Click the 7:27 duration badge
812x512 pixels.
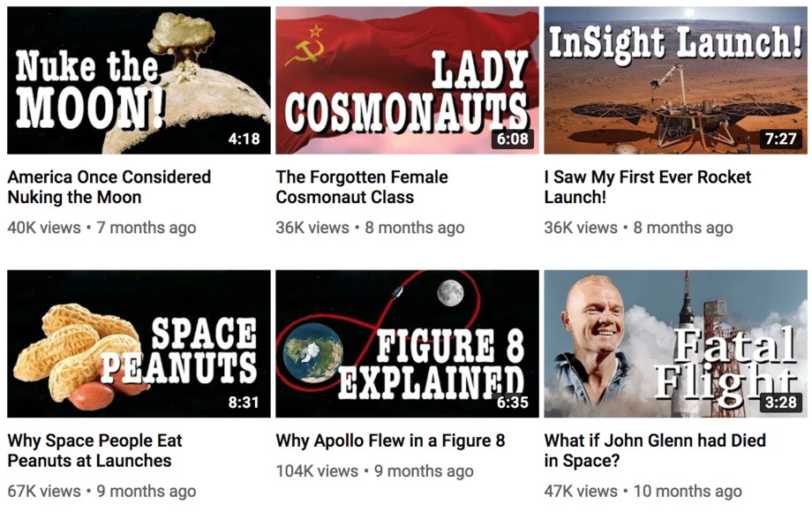coord(781,139)
